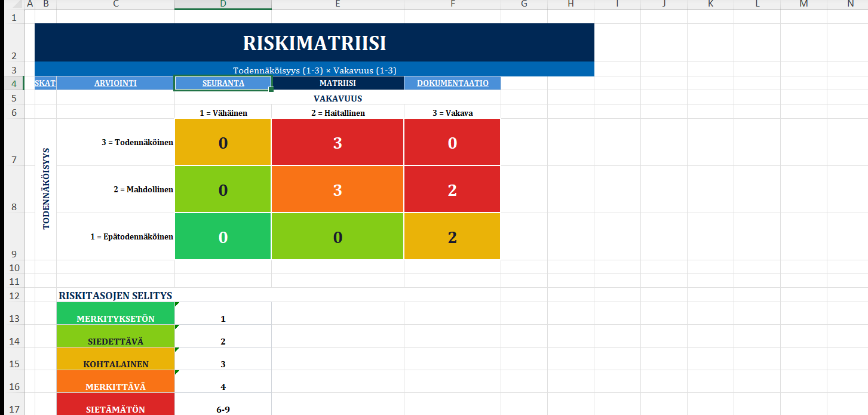Image resolution: width=868 pixels, height=415 pixels.
Task: Select the row 7 header
Action: pos(13,142)
